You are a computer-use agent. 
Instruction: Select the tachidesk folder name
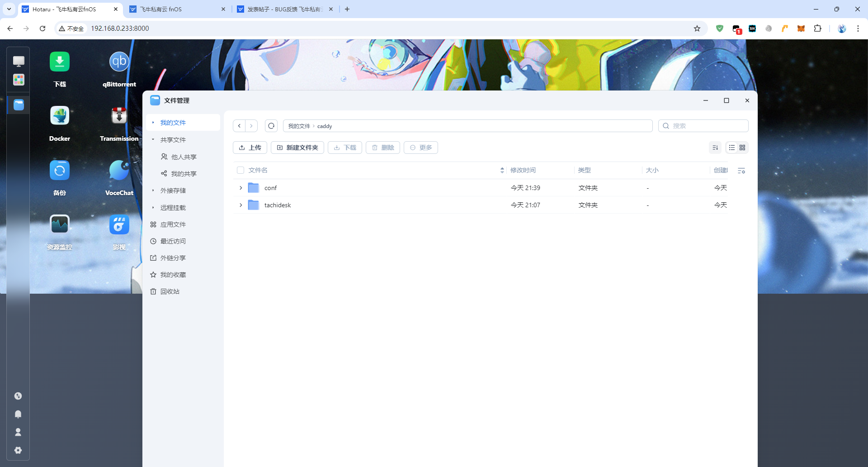(278, 205)
